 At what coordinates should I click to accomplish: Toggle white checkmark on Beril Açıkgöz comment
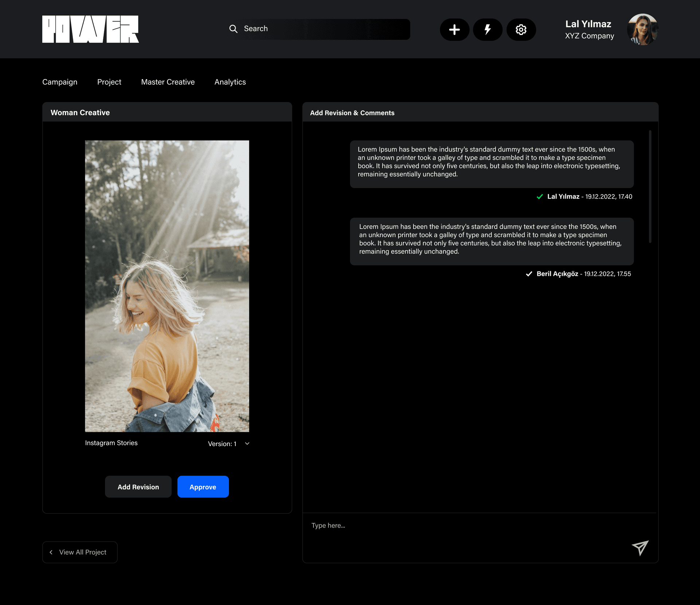[529, 274]
